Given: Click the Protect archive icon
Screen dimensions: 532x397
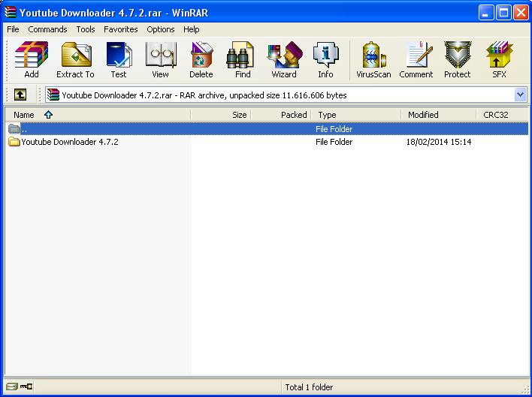Looking at the screenshot, I should tap(458, 60).
